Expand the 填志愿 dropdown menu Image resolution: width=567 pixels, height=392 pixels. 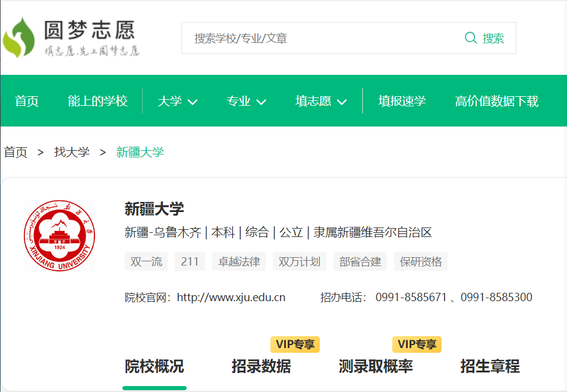[x=321, y=101]
